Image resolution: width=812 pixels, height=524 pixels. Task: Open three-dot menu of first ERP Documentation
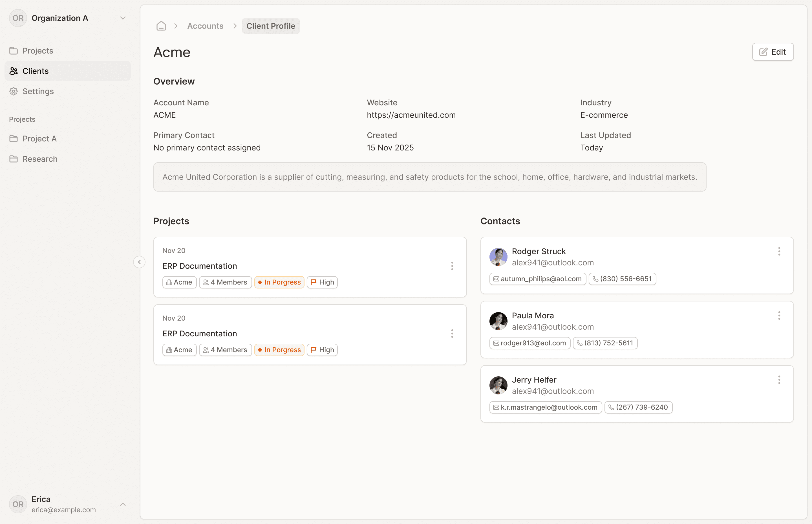coord(452,266)
